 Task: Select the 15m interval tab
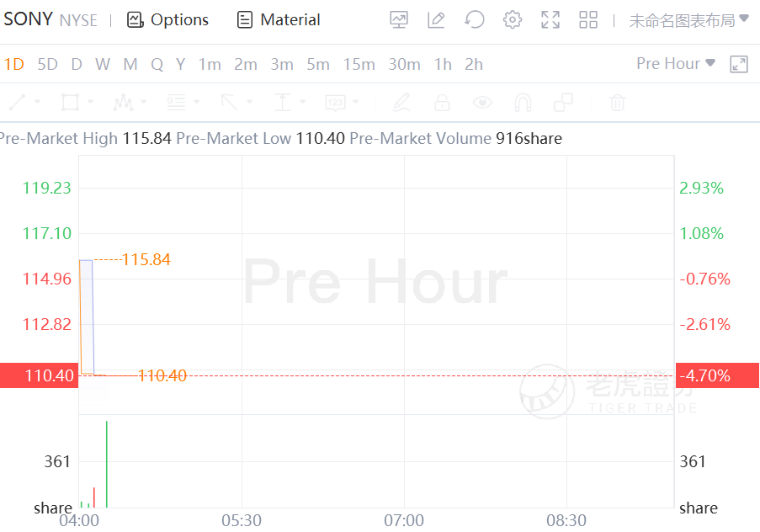coord(359,64)
